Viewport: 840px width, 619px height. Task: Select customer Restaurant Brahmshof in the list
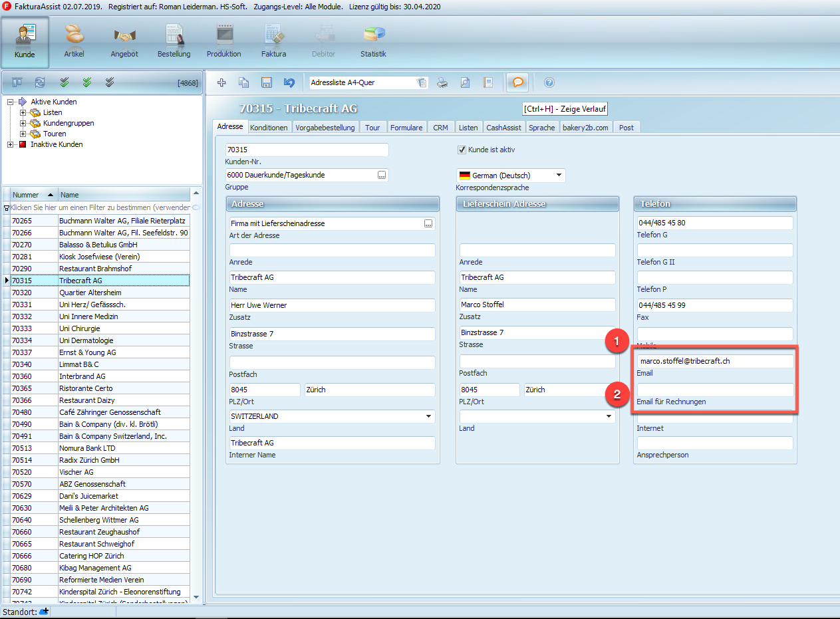pyautogui.click(x=100, y=269)
